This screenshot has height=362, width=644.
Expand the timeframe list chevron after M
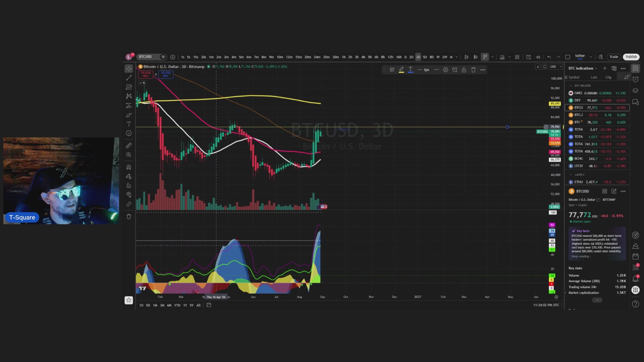(x=457, y=57)
